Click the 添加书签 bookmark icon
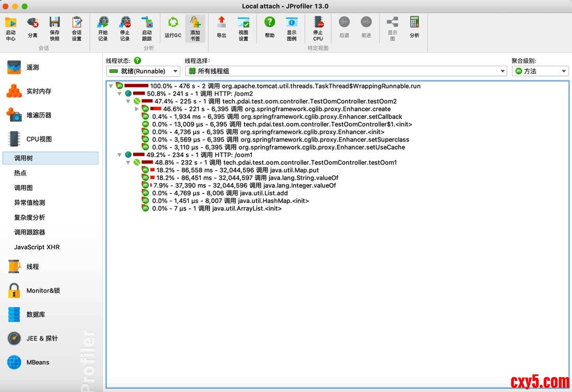572x392 pixels. 195,28
